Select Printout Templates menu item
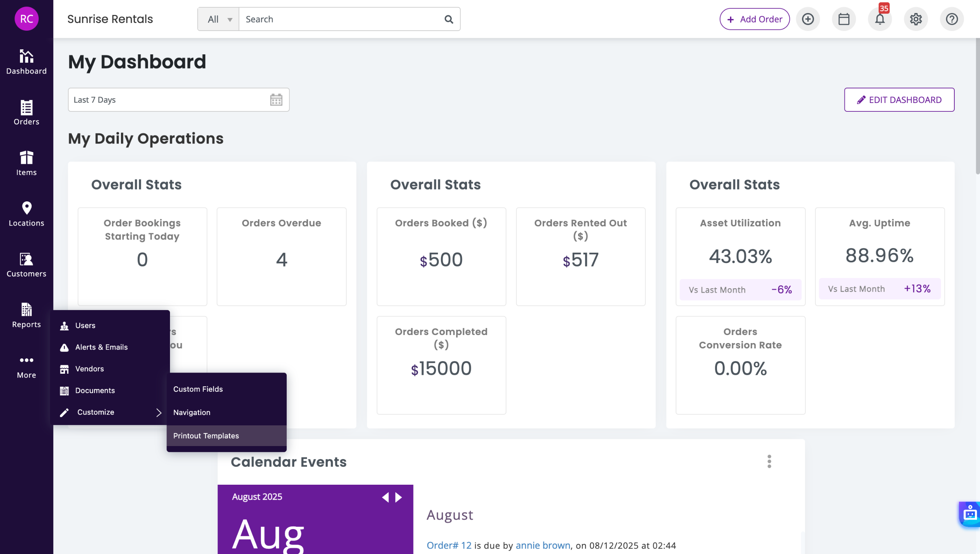 pyautogui.click(x=206, y=436)
